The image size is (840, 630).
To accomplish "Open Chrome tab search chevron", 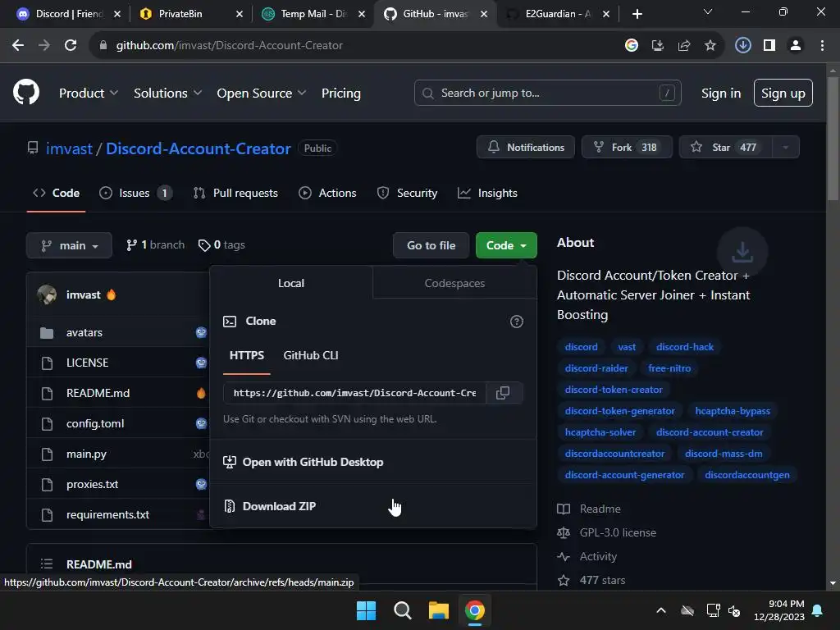I will click(x=708, y=11).
